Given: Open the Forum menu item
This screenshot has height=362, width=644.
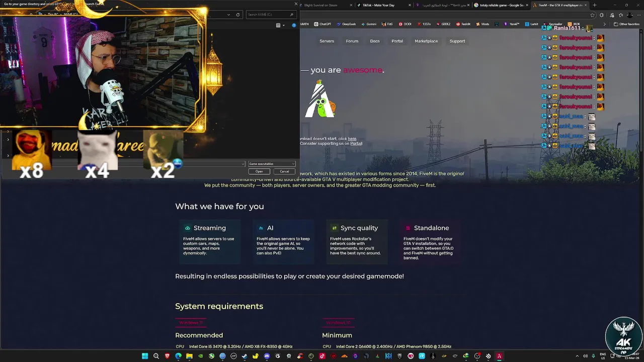Looking at the screenshot, I should tap(352, 41).
